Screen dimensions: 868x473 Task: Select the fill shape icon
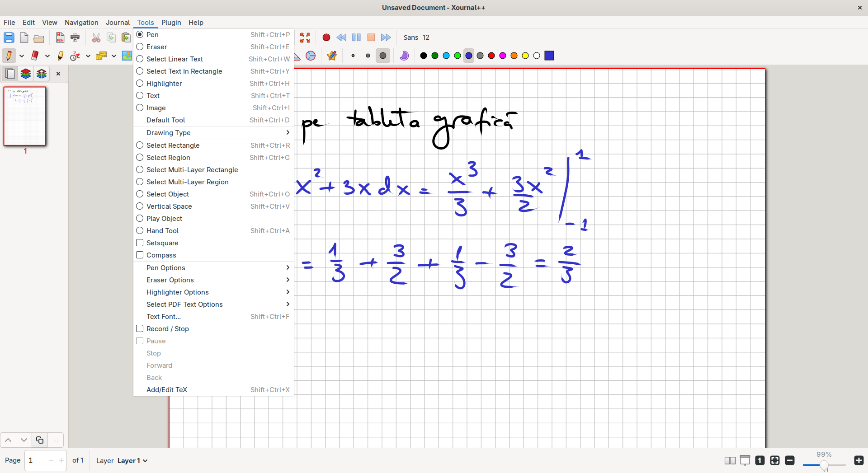coord(404,56)
